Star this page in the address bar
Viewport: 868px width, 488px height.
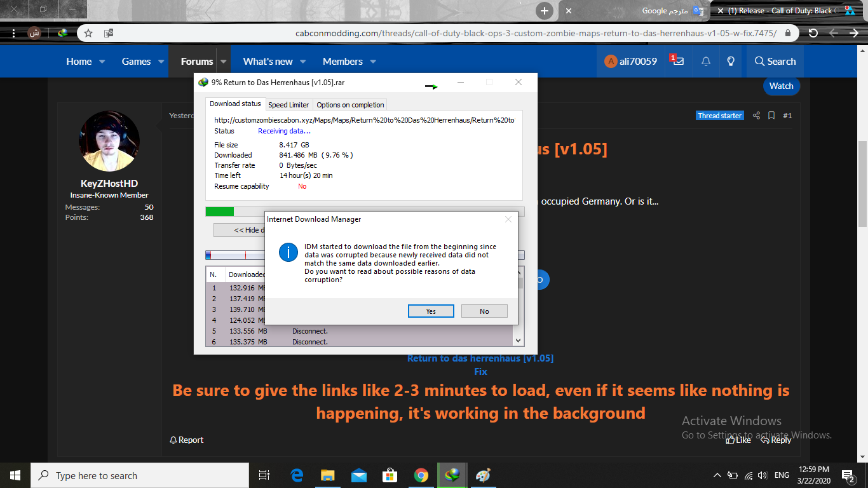coord(88,33)
